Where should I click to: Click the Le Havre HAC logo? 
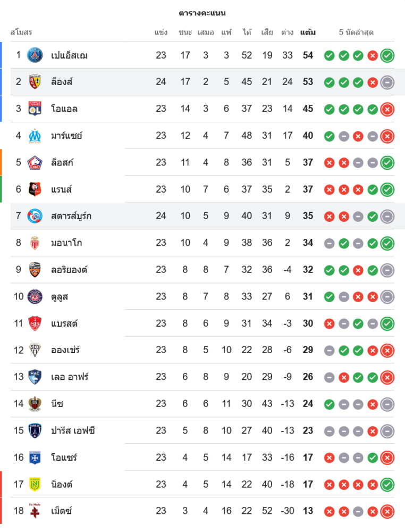point(35,377)
